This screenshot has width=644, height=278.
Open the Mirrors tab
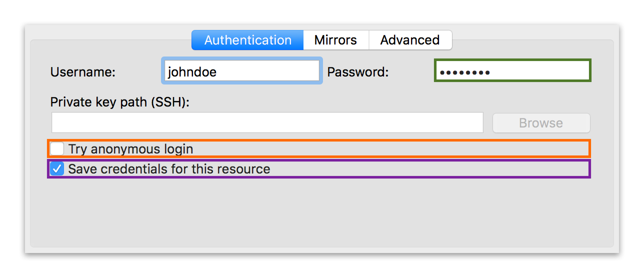click(x=335, y=40)
